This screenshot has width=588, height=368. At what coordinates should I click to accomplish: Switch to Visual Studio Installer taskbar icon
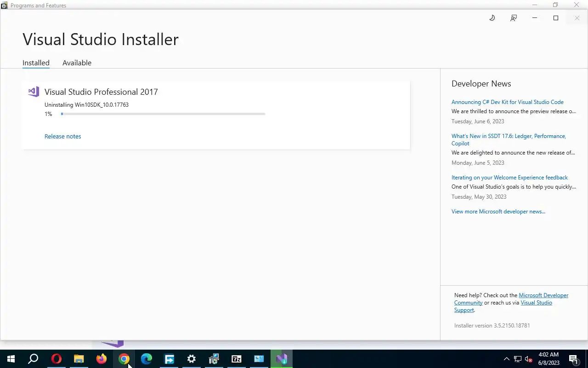click(x=282, y=359)
